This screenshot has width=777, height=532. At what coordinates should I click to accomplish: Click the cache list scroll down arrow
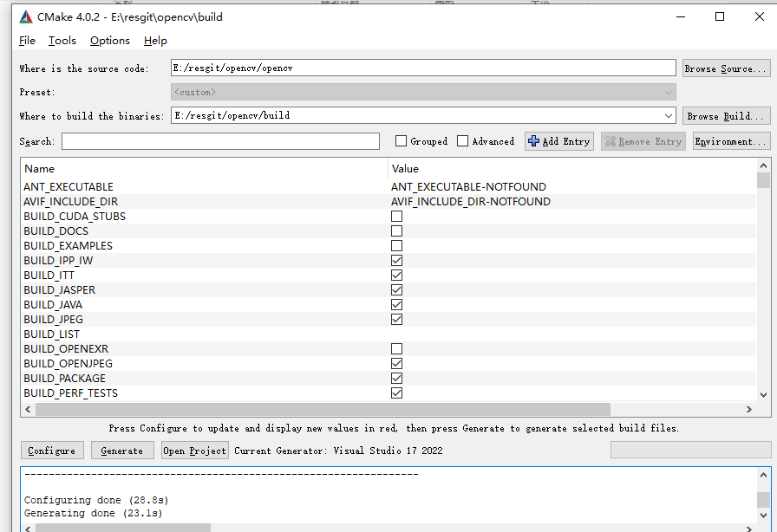[763, 395]
